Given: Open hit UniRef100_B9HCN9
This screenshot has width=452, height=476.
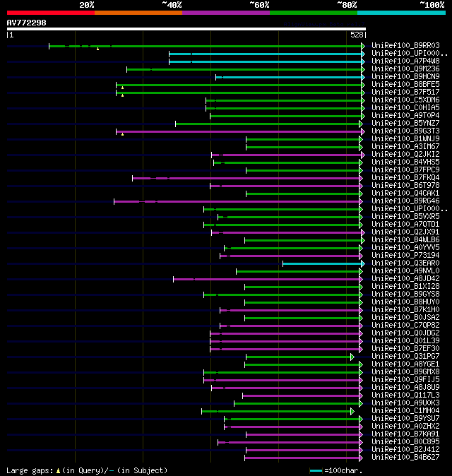Looking at the screenshot, I should tap(405, 76).
